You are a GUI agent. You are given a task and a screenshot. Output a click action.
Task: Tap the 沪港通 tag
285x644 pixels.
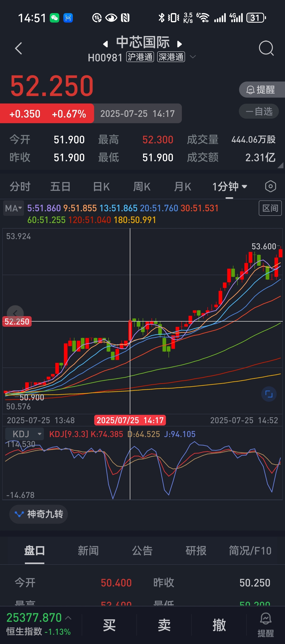pyautogui.click(x=140, y=57)
